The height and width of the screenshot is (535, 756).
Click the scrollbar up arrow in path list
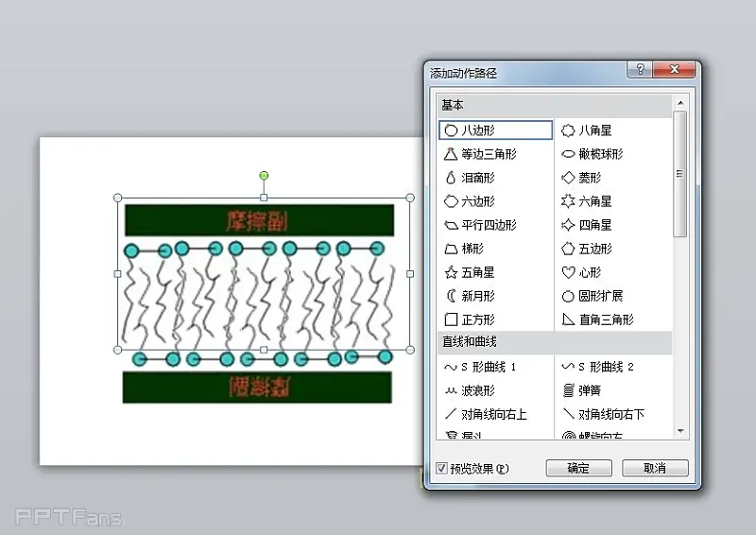click(x=679, y=101)
